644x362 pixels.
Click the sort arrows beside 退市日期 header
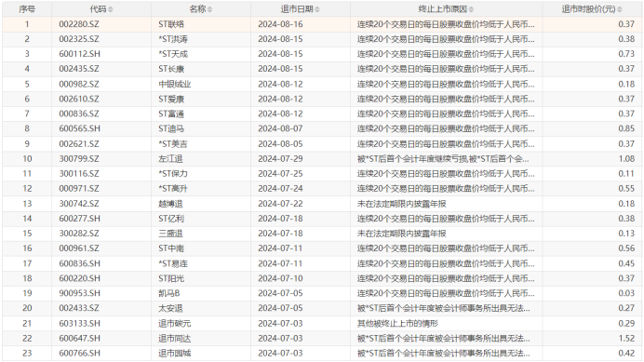click(x=317, y=9)
